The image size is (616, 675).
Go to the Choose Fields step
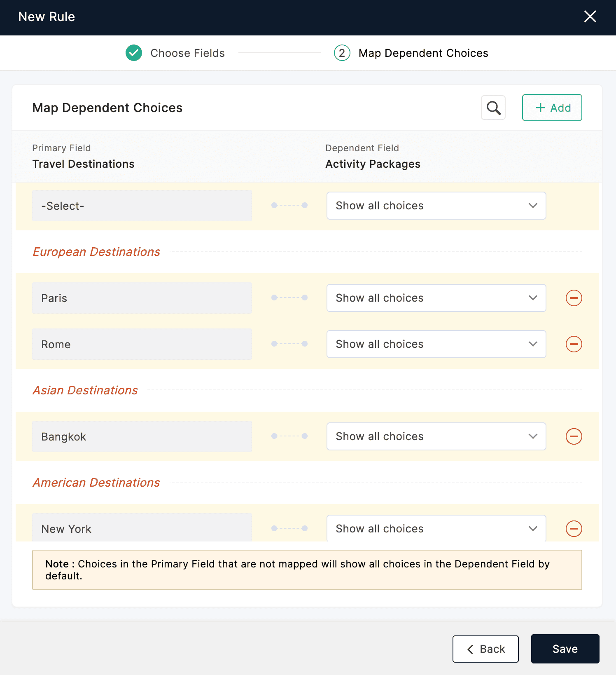coord(187,53)
